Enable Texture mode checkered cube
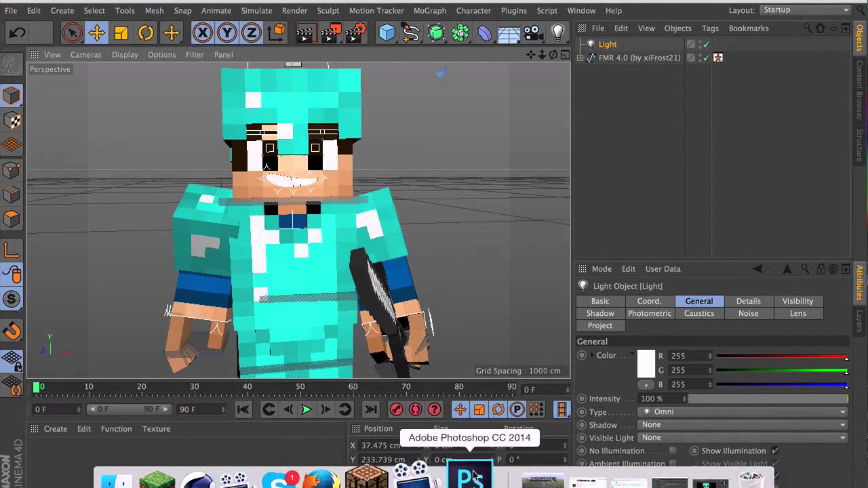Image resolution: width=868 pixels, height=488 pixels. 12,121
